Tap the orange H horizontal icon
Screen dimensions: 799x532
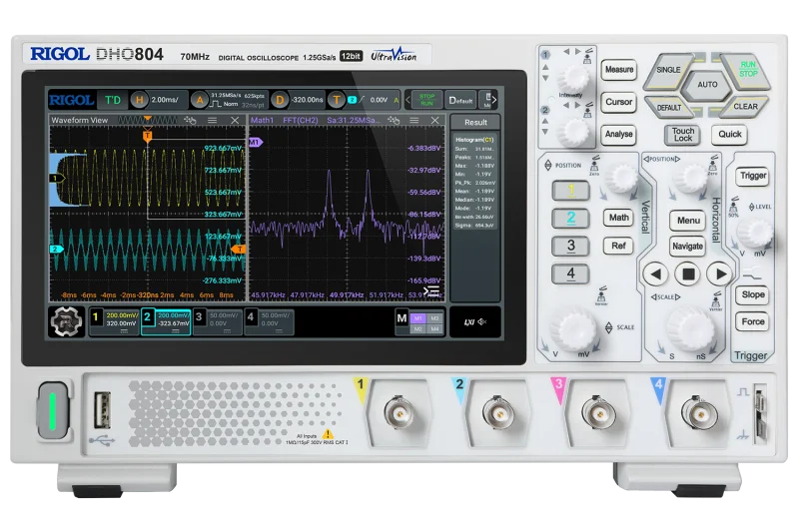click(139, 100)
